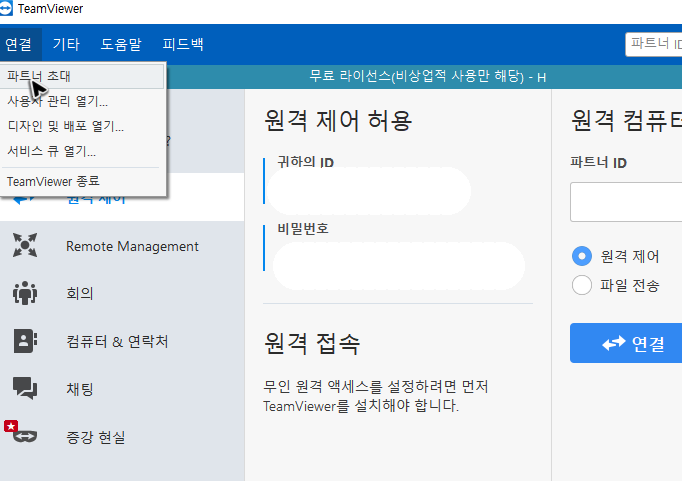Click the 채팅 chat bubbles icon
The image size is (682, 481).
tap(25, 388)
